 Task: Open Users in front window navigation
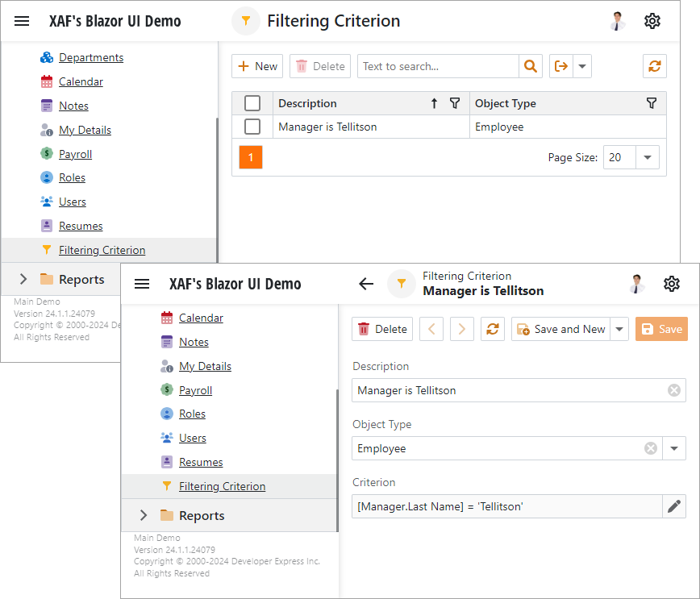193,438
